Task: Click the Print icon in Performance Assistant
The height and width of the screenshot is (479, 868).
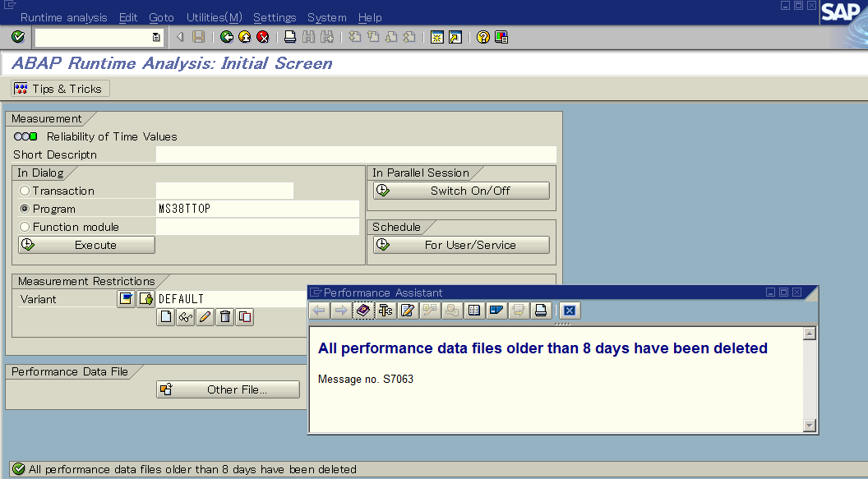Action: coord(540,311)
